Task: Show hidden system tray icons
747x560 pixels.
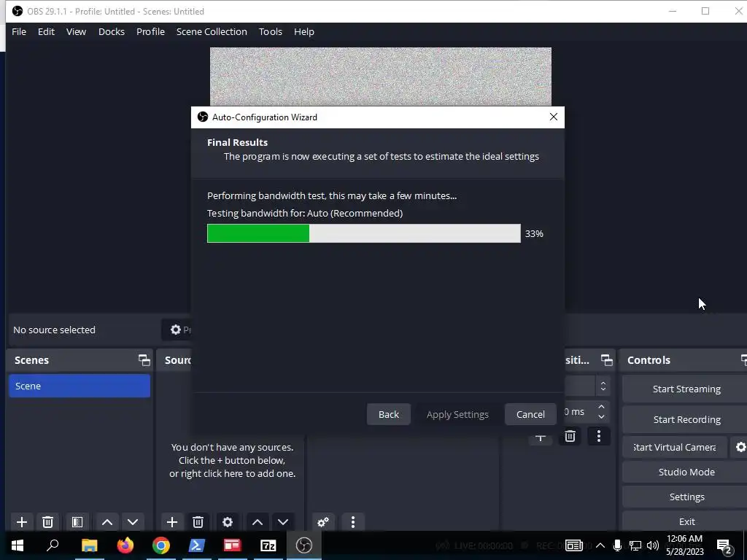Action: [600, 545]
